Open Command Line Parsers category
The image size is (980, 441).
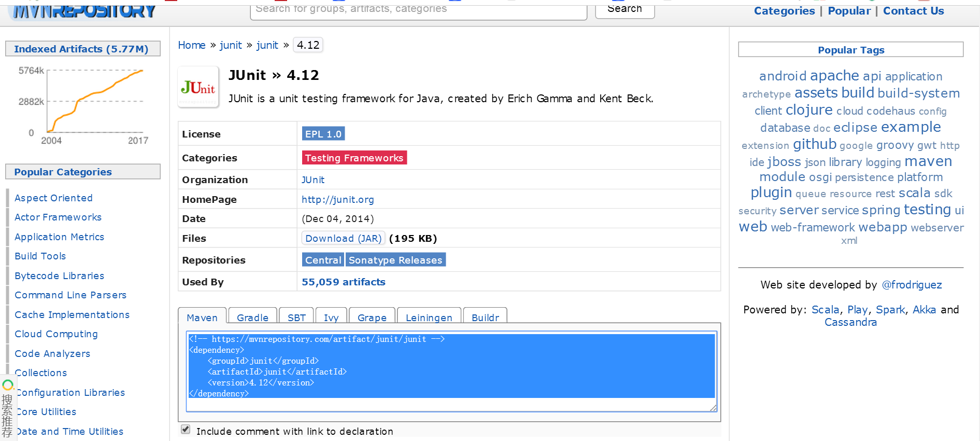tap(70, 295)
